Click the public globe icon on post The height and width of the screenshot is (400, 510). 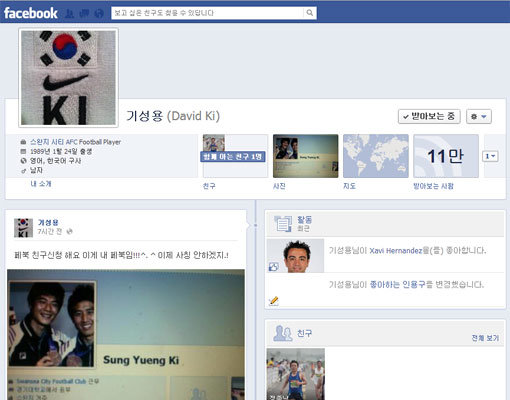coord(69,231)
